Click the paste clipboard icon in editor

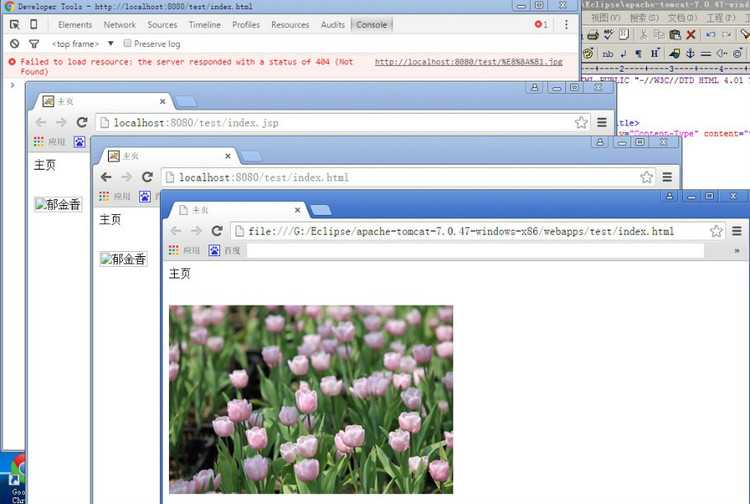pyautogui.click(x=675, y=34)
